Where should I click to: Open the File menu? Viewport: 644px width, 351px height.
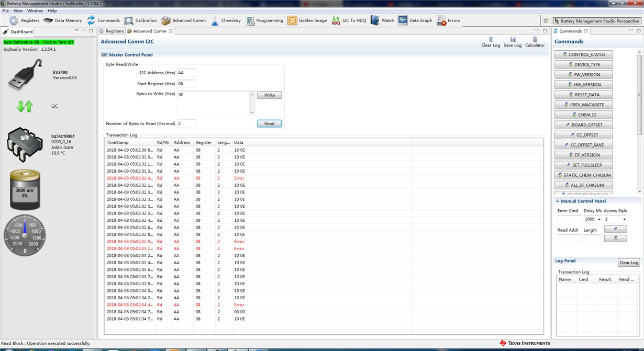[6, 10]
